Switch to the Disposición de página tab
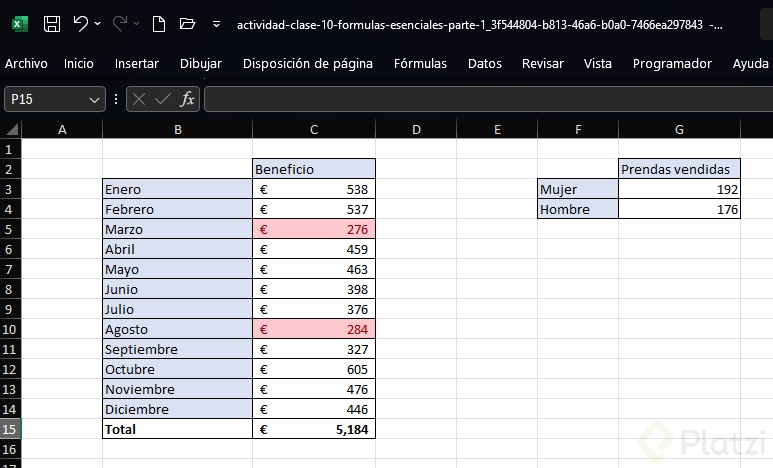 tap(308, 63)
